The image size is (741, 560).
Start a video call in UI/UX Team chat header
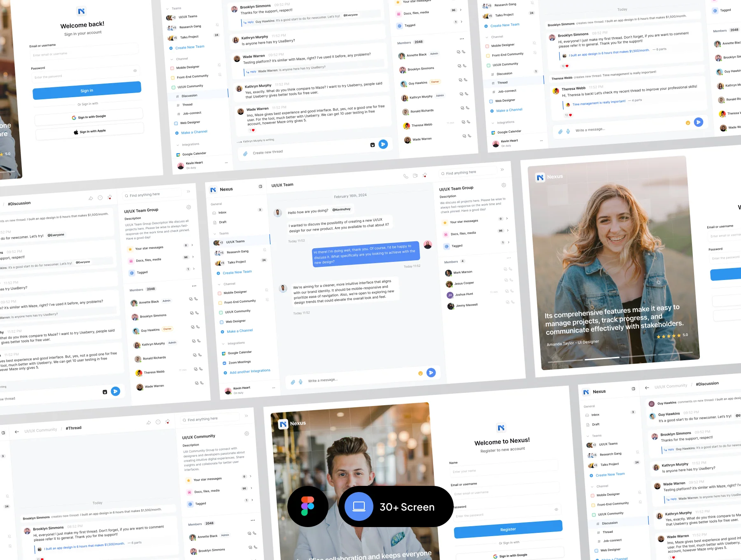click(x=415, y=176)
